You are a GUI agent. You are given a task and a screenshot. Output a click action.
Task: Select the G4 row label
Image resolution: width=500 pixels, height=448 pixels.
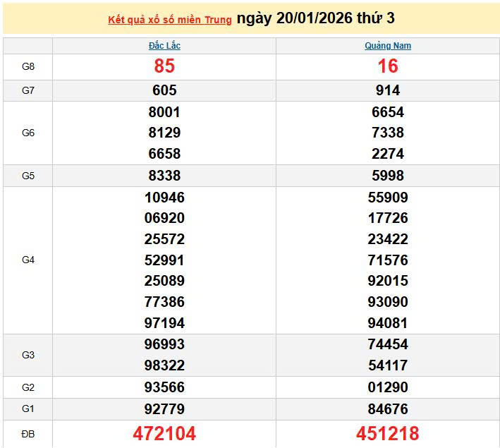(28, 260)
